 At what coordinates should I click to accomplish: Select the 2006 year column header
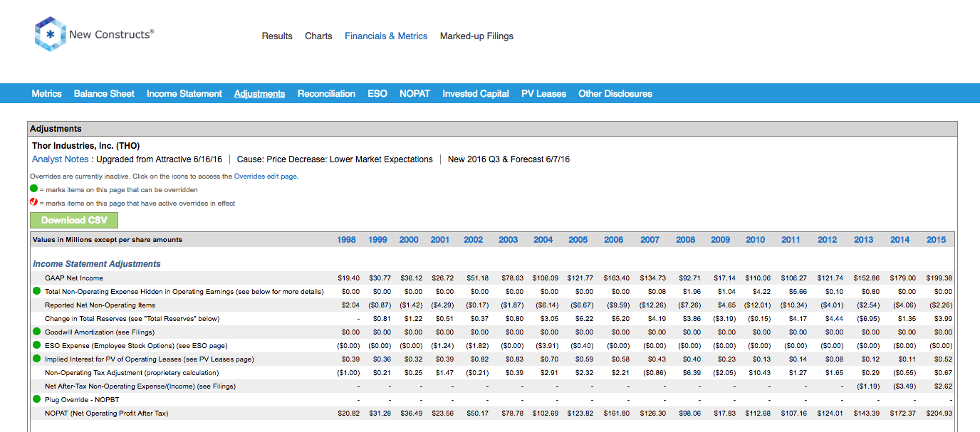tap(614, 240)
